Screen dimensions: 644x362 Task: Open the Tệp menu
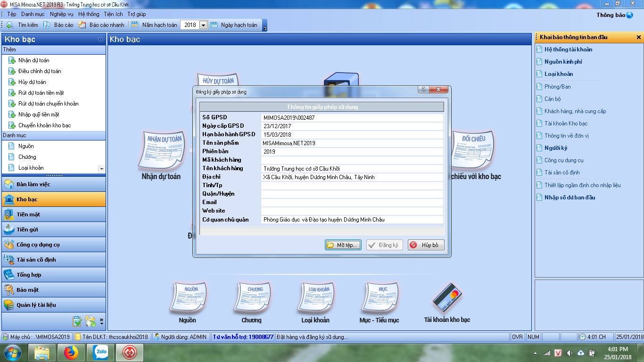pos(12,14)
